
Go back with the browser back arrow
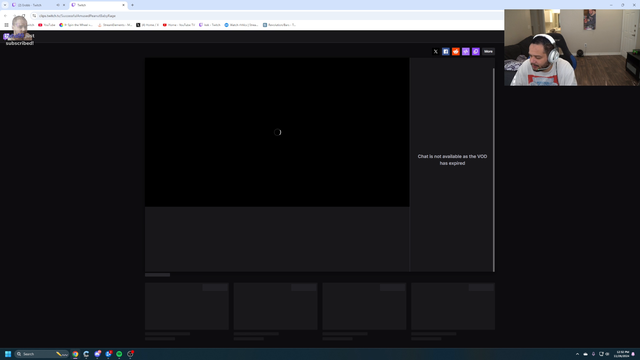click(x=5, y=16)
